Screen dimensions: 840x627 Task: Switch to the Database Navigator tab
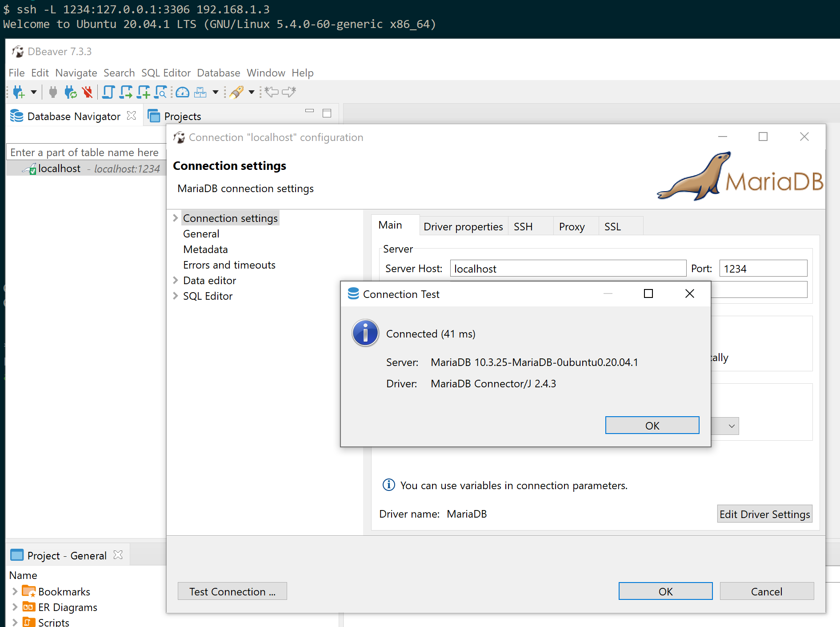coord(74,116)
